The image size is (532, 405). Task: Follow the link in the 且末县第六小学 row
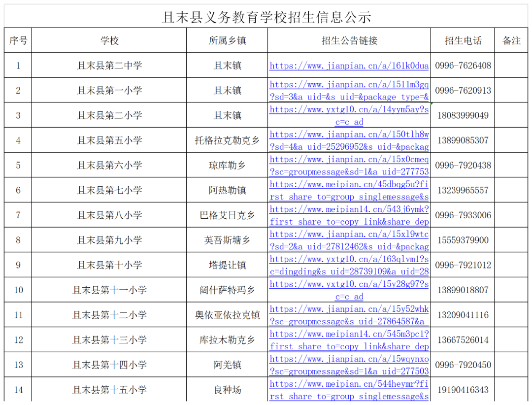point(349,160)
